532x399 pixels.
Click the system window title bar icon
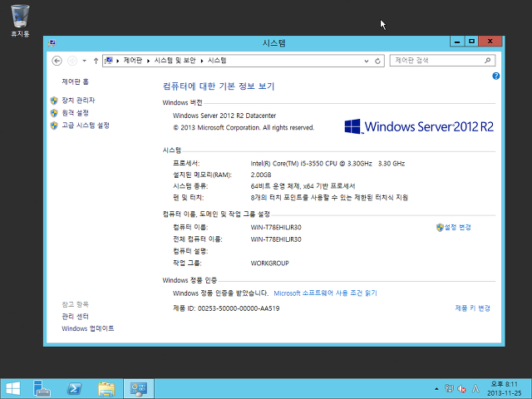point(52,42)
